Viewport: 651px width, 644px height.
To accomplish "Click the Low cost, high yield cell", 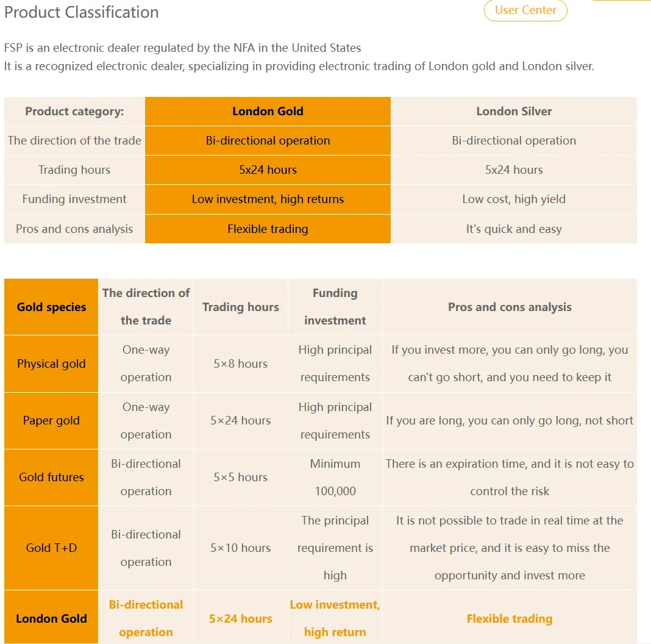I will pyautogui.click(x=514, y=199).
